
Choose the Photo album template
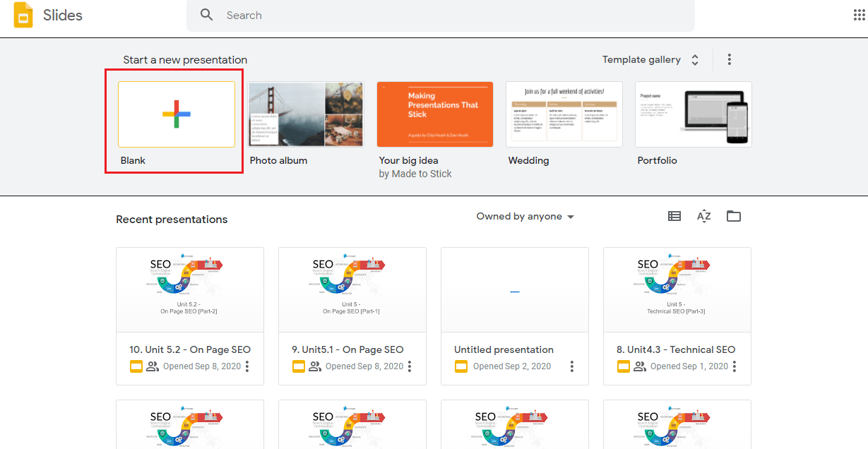[306, 114]
